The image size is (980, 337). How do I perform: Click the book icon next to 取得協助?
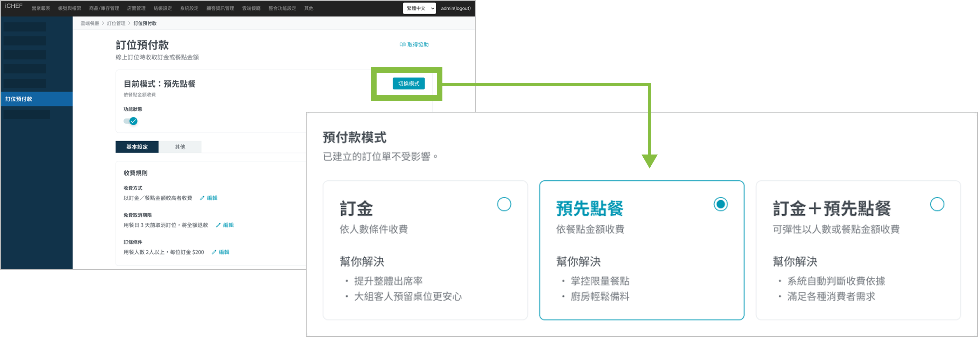[402, 44]
